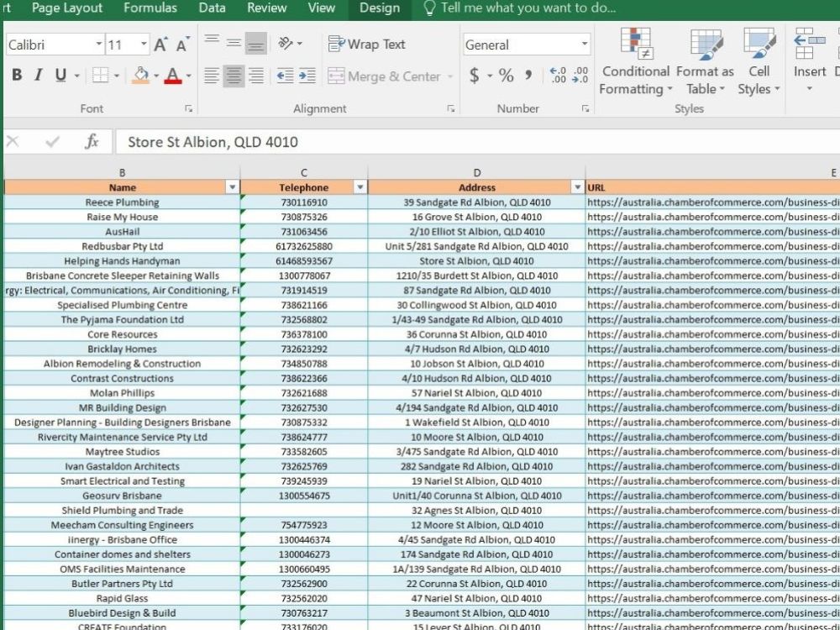Open Font Color dropdown arrow
This screenshot has height=630, width=840.
tap(188, 76)
